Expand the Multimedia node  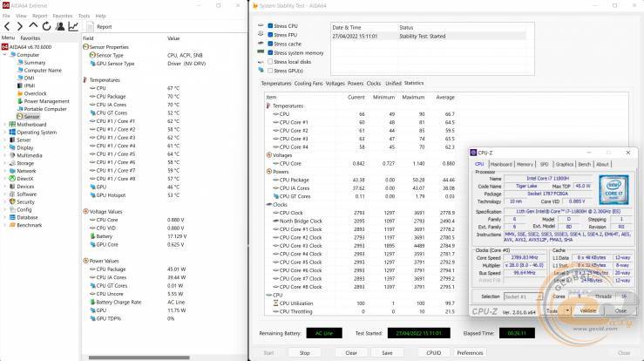point(5,155)
